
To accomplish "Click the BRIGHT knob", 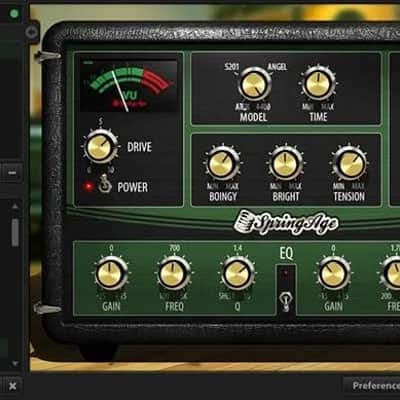I will [285, 164].
